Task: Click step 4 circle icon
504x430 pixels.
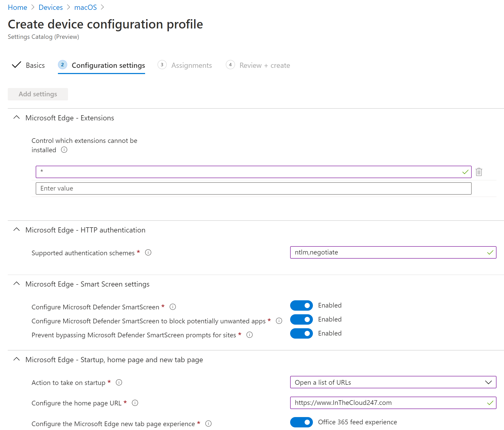Action: point(230,65)
